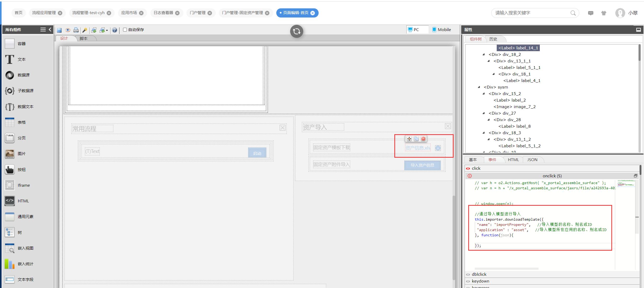Click the blue help question mark icon
The height and width of the screenshot is (288, 644).
(115, 30)
